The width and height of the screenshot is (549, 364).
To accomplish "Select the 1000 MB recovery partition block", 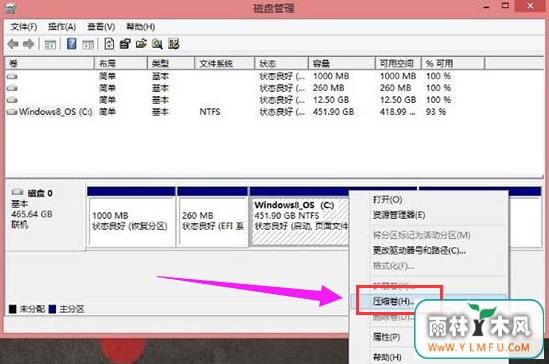I will [x=131, y=221].
